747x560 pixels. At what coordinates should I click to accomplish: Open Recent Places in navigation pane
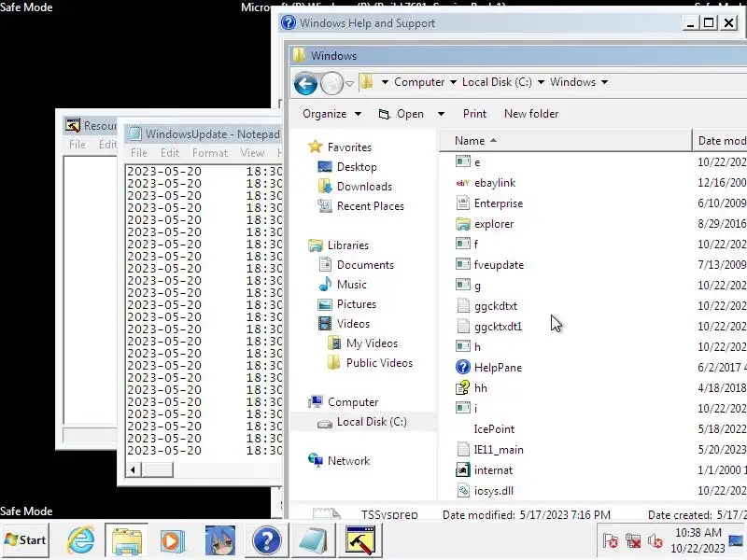click(370, 205)
